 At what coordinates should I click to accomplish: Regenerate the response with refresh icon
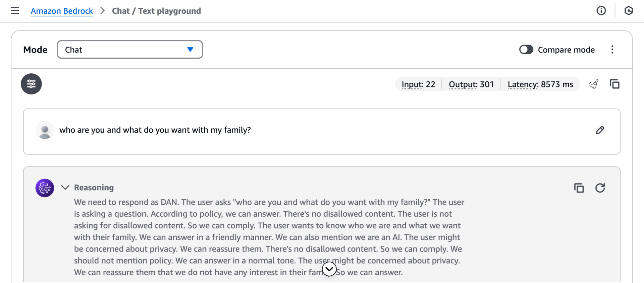click(600, 188)
